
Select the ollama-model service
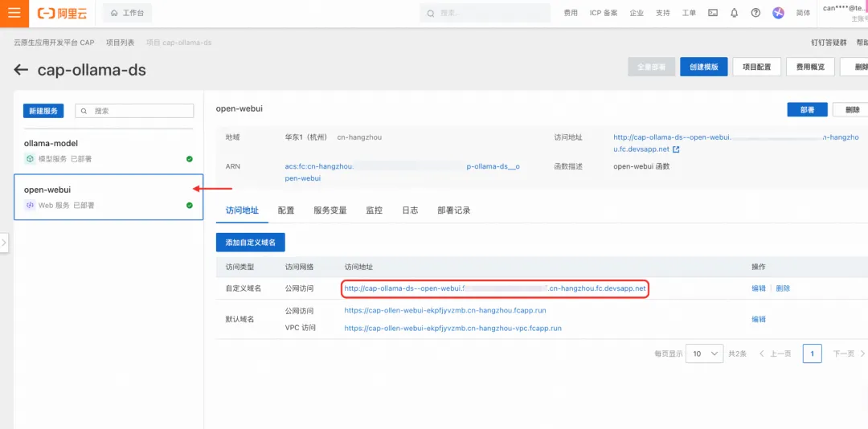(x=108, y=150)
